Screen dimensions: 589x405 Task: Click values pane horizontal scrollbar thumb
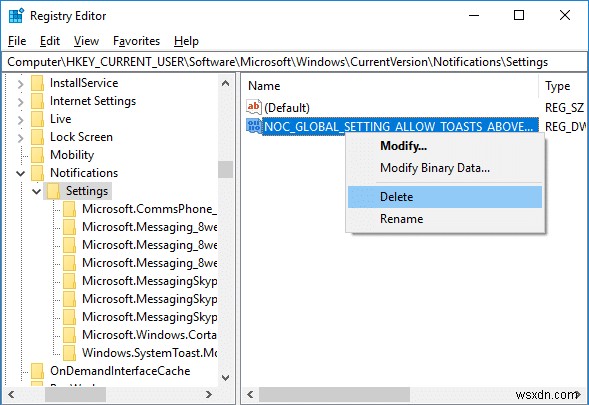click(334, 394)
